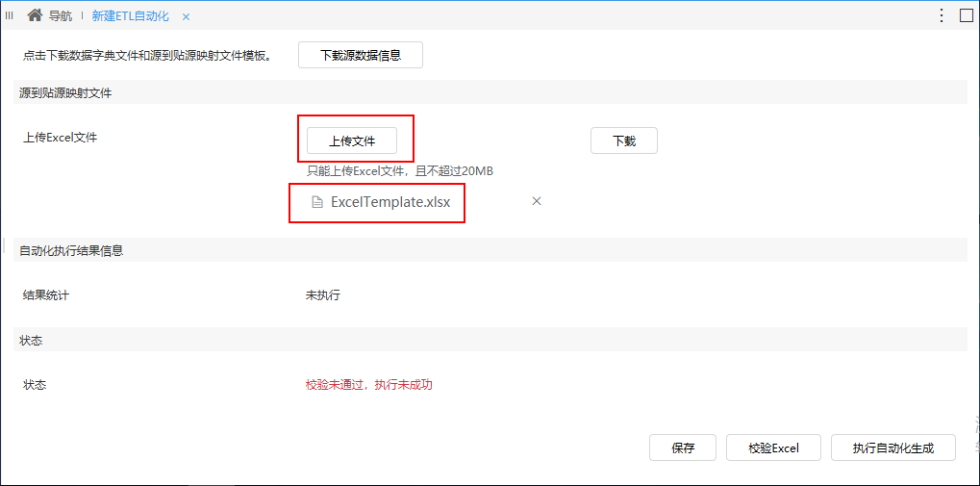Close the 新建ETL自动化 tab
Viewport: 980px width, 486px height.
(x=186, y=17)
